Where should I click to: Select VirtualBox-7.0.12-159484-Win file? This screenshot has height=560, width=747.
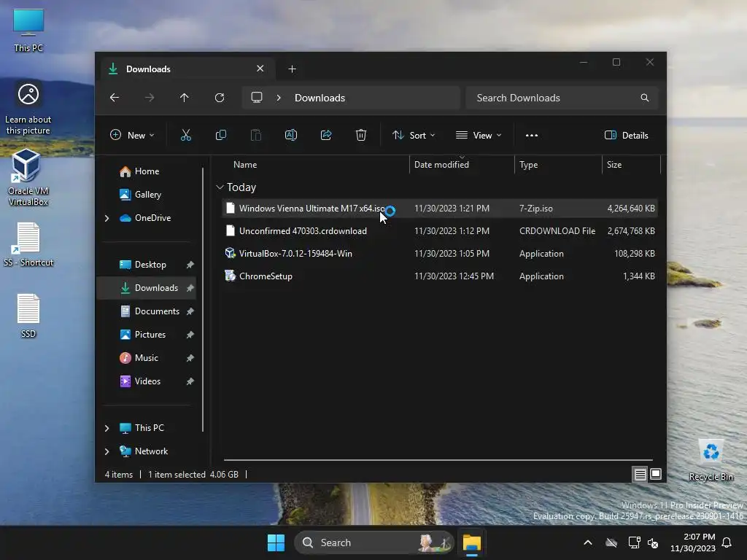(x=439, y=254)
